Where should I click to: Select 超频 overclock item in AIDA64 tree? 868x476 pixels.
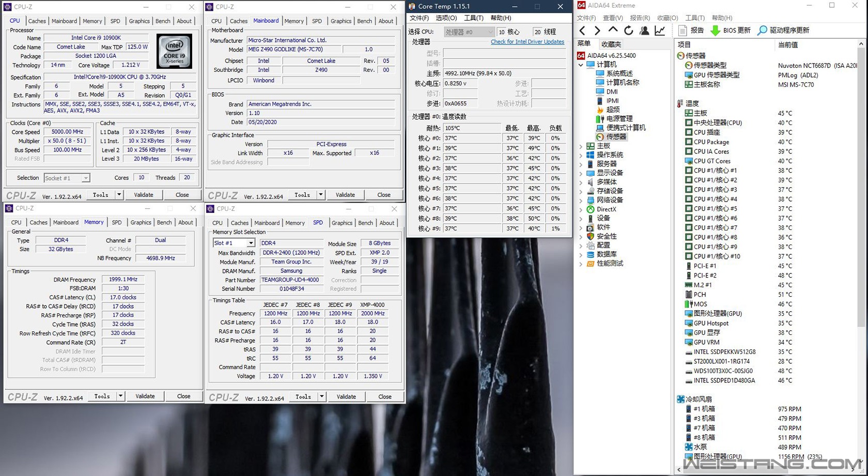pos(613,110)
